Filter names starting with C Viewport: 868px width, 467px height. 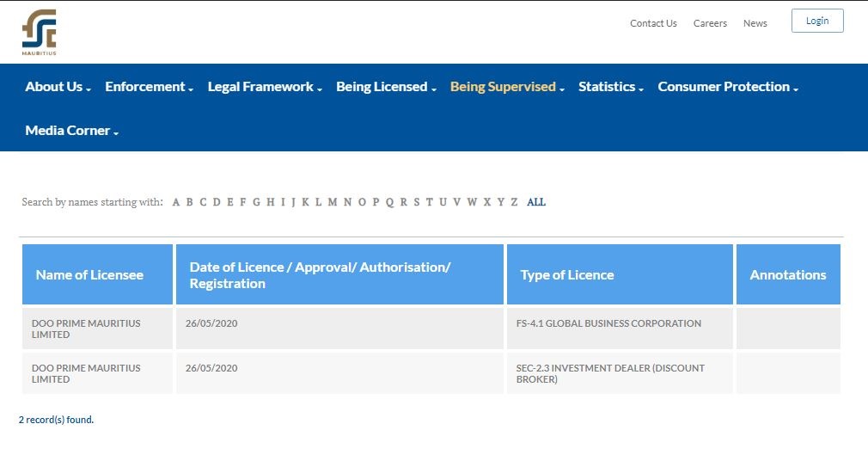pyautogui.click(x=203, y=202)
